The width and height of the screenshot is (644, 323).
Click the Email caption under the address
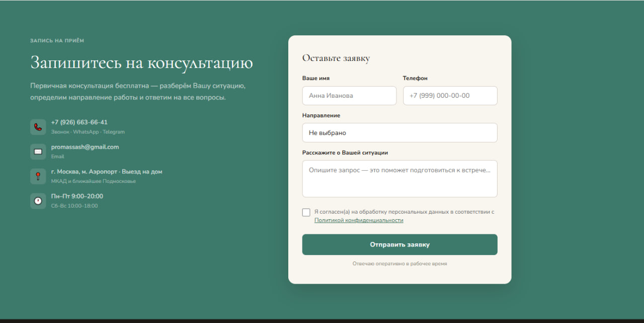point(58,157)
